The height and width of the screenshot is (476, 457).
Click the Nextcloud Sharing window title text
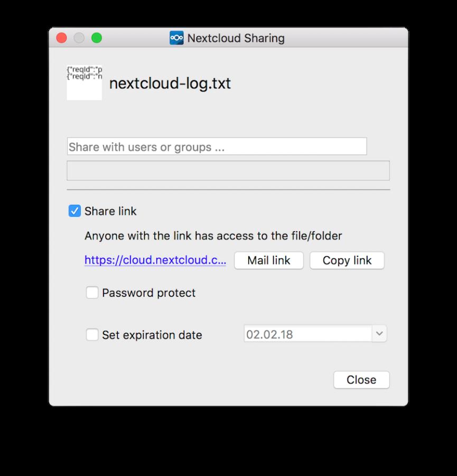[x=236, y=39]
